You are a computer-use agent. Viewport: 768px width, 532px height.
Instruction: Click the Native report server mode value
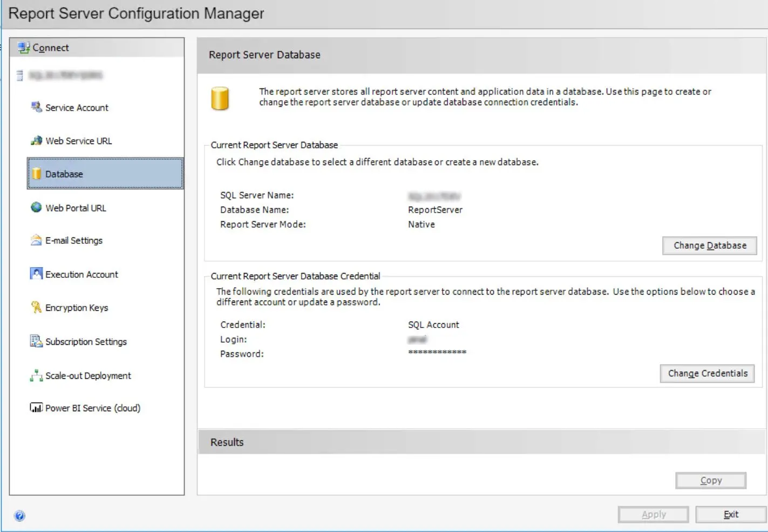[x=422, y=224]
